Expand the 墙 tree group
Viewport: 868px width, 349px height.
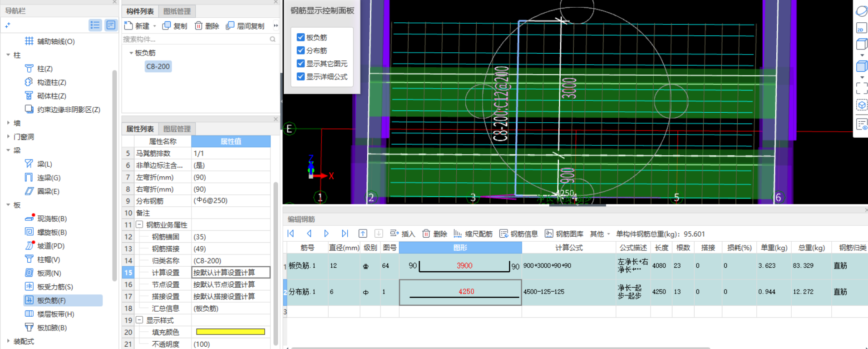pyautogui.click(x=8, y=123)
